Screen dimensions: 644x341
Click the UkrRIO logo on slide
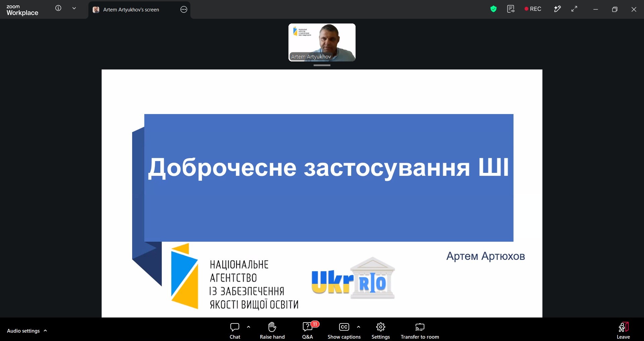coord(353,278)
